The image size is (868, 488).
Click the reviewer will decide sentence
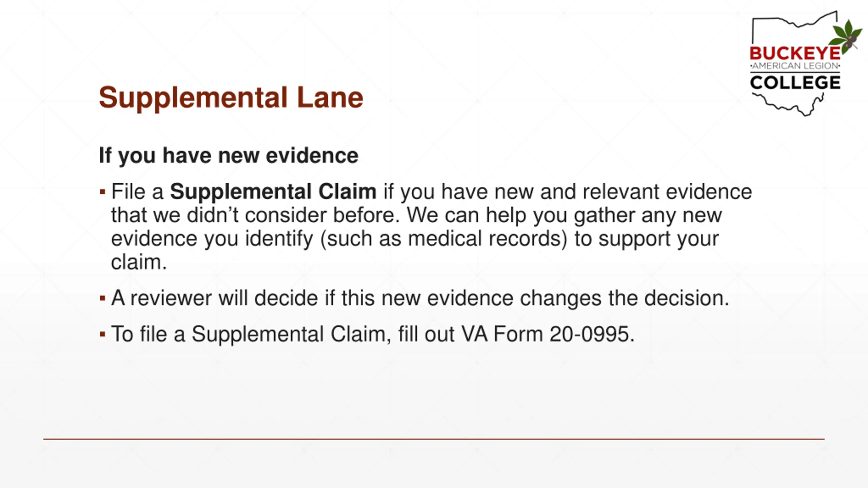[420, 298]
